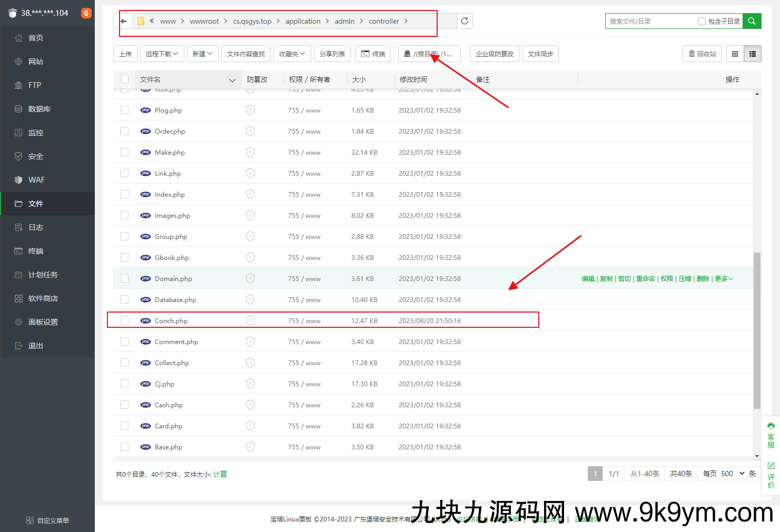Click the 搜索文件/目录 search field
The height and width of the screenshot is (532, 780).
point(650,21)
